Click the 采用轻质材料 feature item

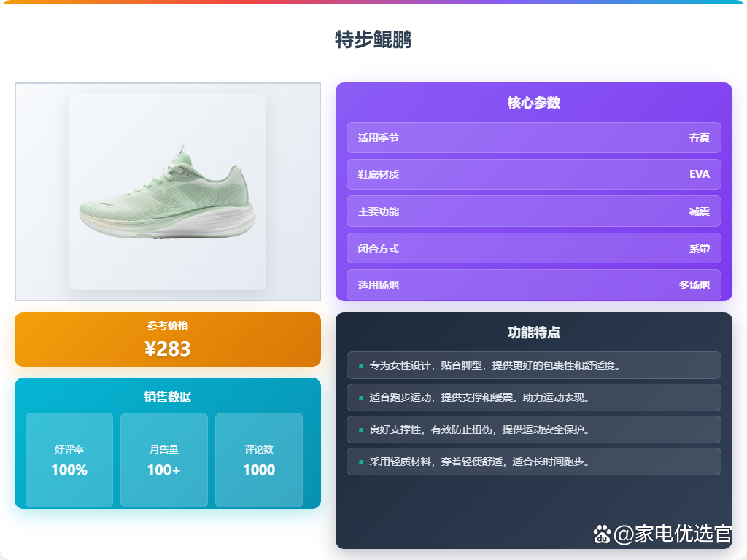point(533,462)
